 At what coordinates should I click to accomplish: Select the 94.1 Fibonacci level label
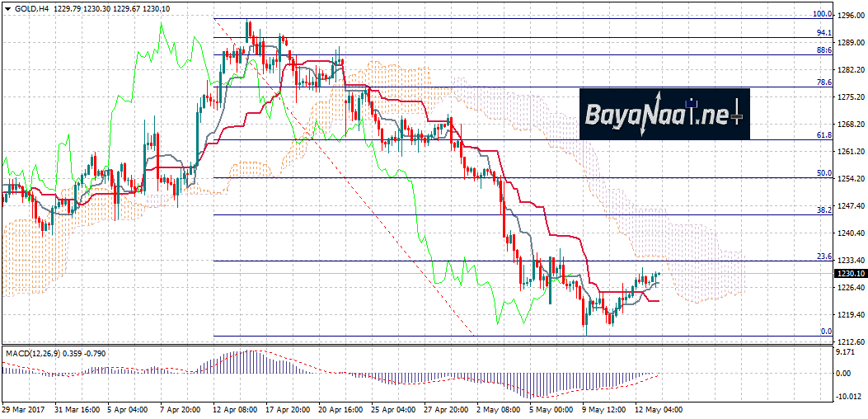point(822,32)
